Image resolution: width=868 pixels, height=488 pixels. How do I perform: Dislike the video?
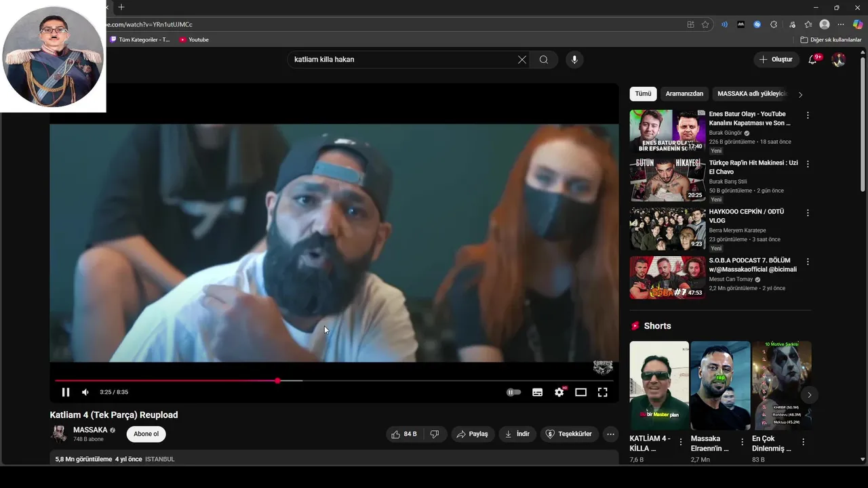tap(435, 434)
